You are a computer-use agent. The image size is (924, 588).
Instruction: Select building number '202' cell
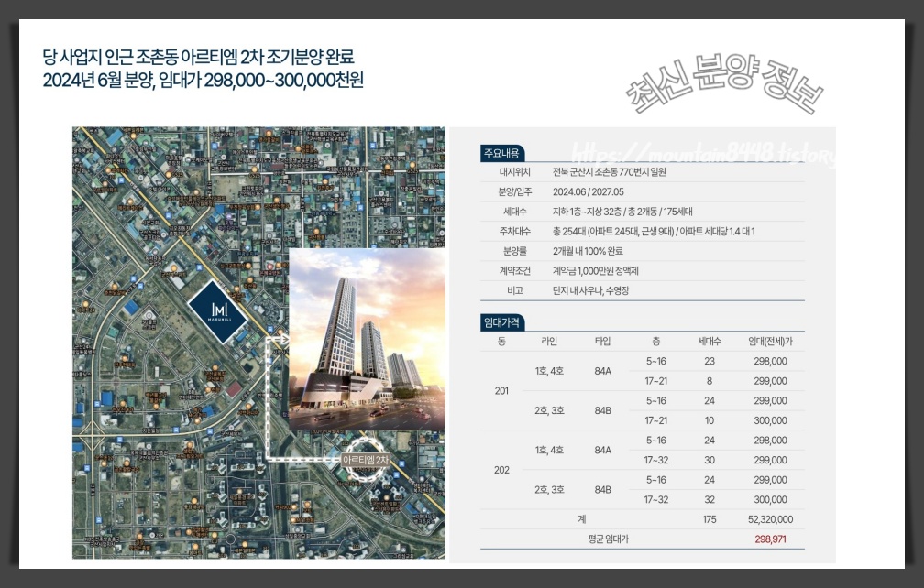tap(501, 470)
